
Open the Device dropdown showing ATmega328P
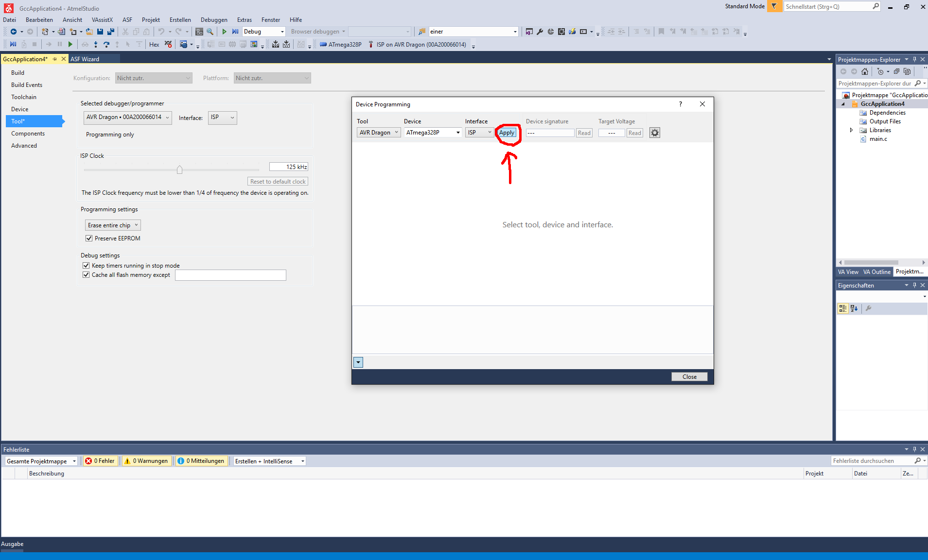coord(433,133)
